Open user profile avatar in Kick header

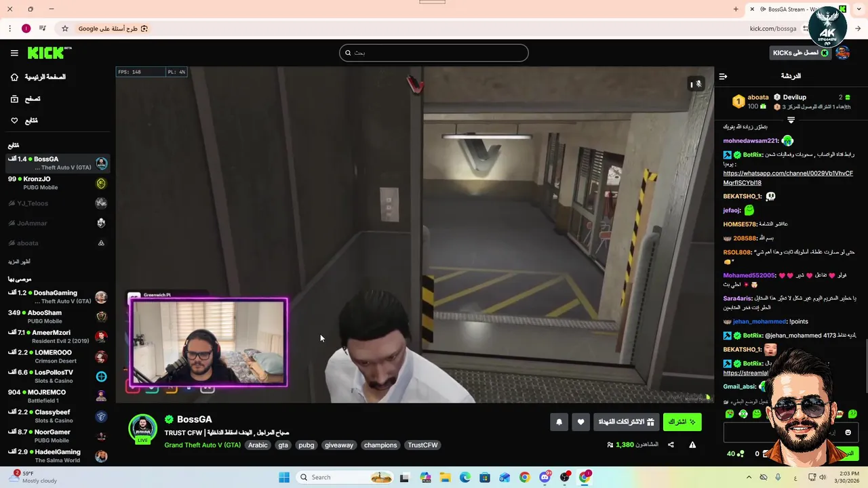[x=843, y=53]
